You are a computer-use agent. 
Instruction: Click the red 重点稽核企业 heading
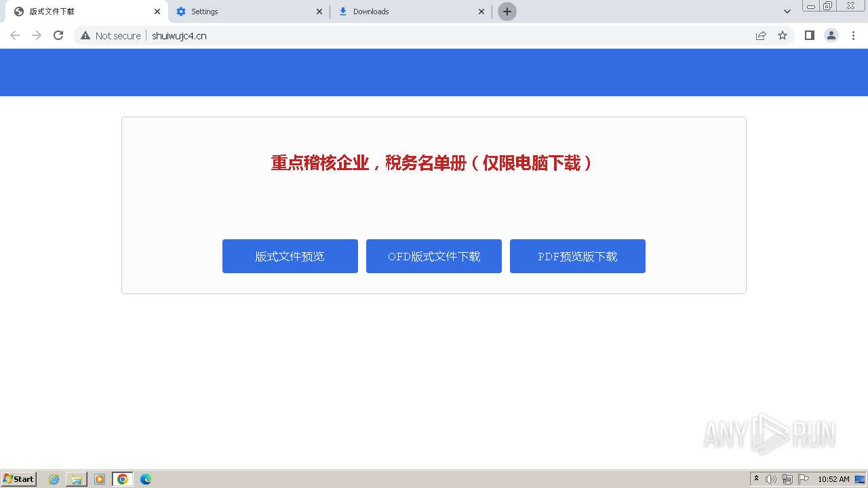click(432, 163)
